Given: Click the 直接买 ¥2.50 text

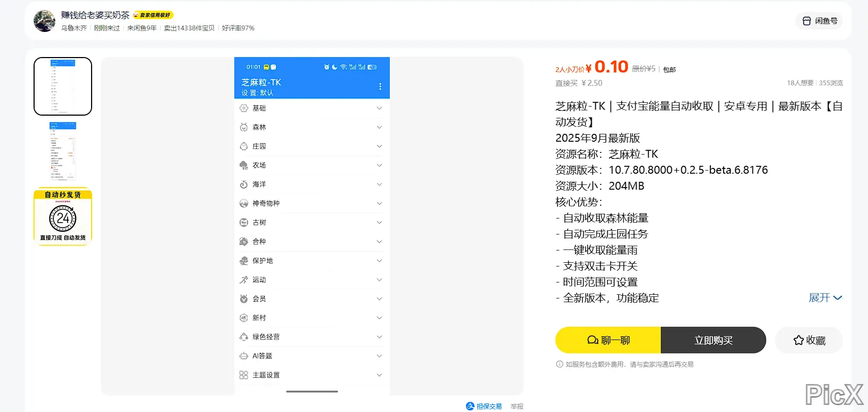Looking at the screenshot, I should tap(579, 83).
